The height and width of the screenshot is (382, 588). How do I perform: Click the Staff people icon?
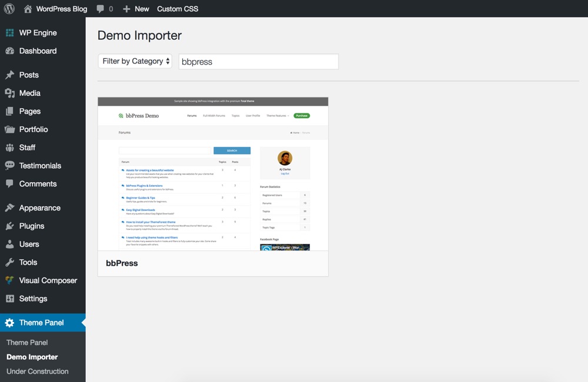click(10, 148)
